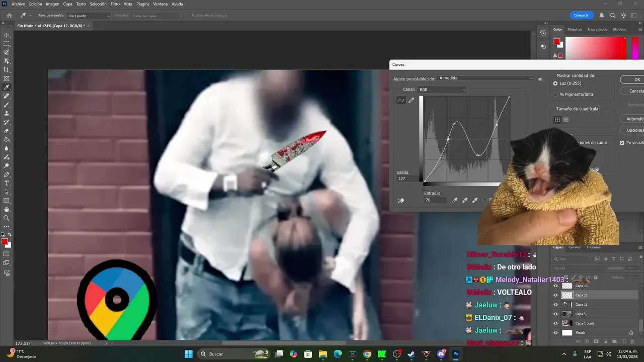Open the Ajuste preestablecido dropdown
The image size is (644, 362).
(x=485, y=78)
